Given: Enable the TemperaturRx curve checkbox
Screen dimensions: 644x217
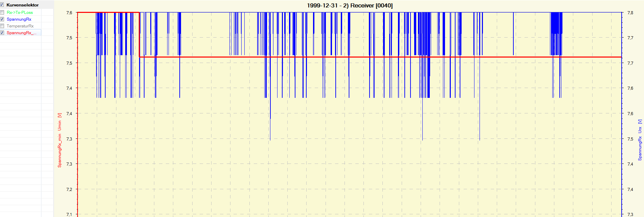Looking at the screenshot, I should click(2, 26).
